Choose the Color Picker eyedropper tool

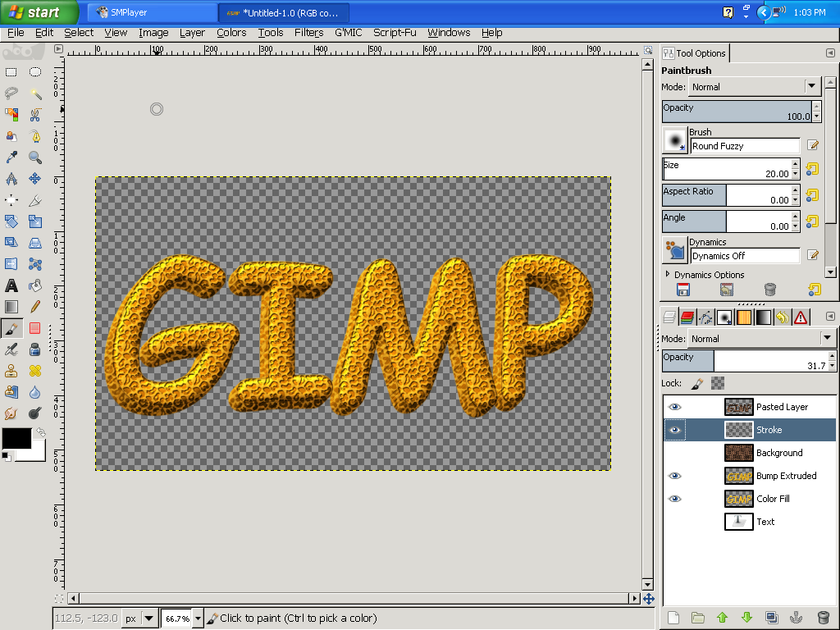pos(11,157)
